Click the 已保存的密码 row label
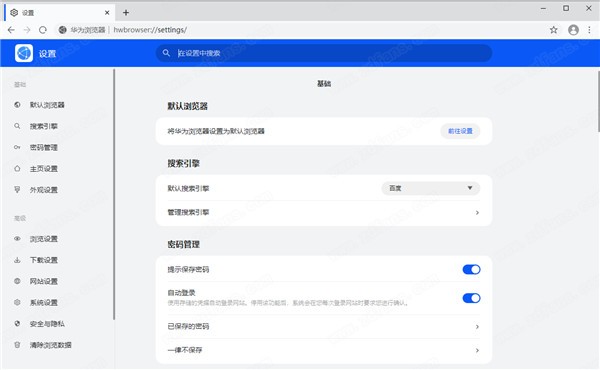The width and height of the screenshot is (600, 370). click(x=188, y=326)
